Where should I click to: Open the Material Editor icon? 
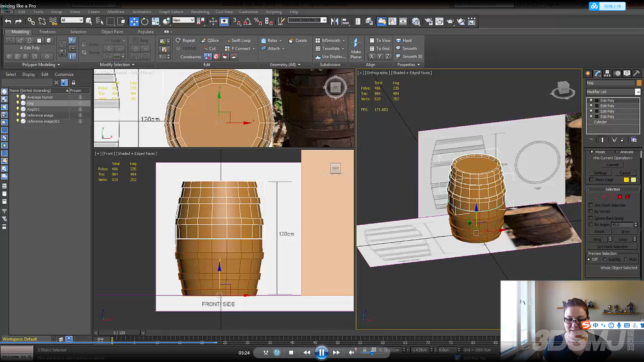tap(416, 22)
